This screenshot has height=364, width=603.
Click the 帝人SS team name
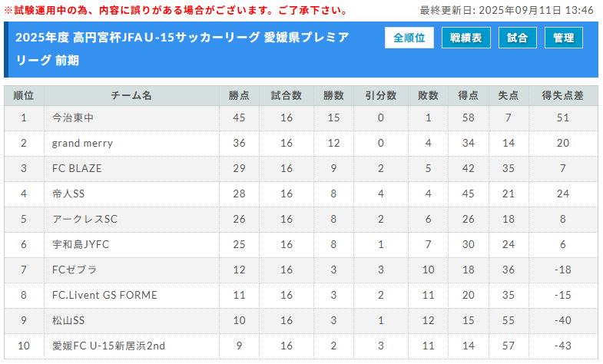pyautogui.click(x=68, y=194)
